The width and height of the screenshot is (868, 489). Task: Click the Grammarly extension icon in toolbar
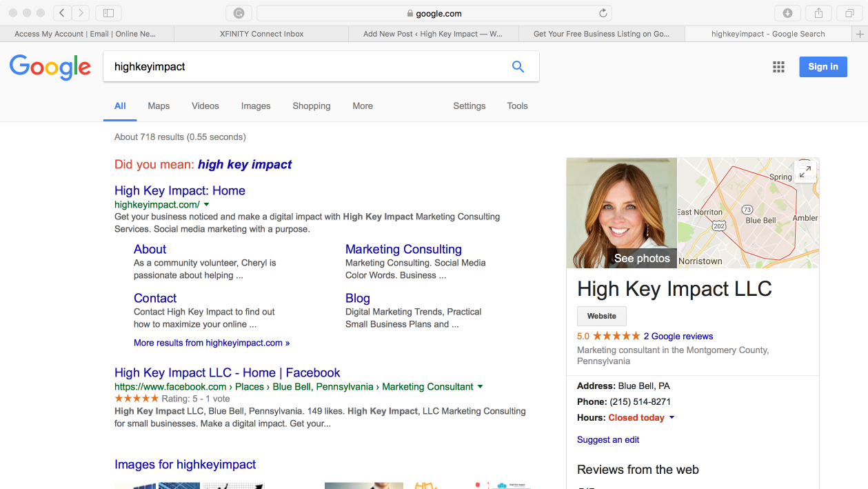coord(239,13)
